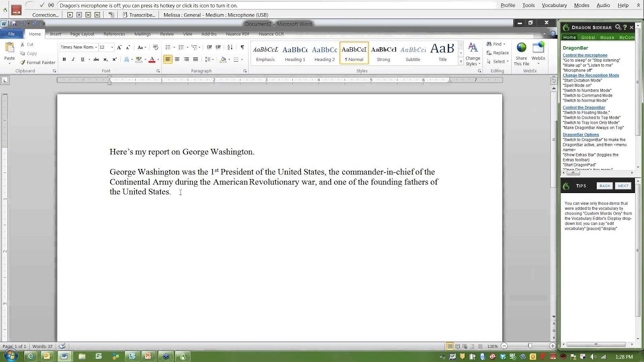
Task: Open Dragon's Vocabulary menu
Action: point(554,5)
